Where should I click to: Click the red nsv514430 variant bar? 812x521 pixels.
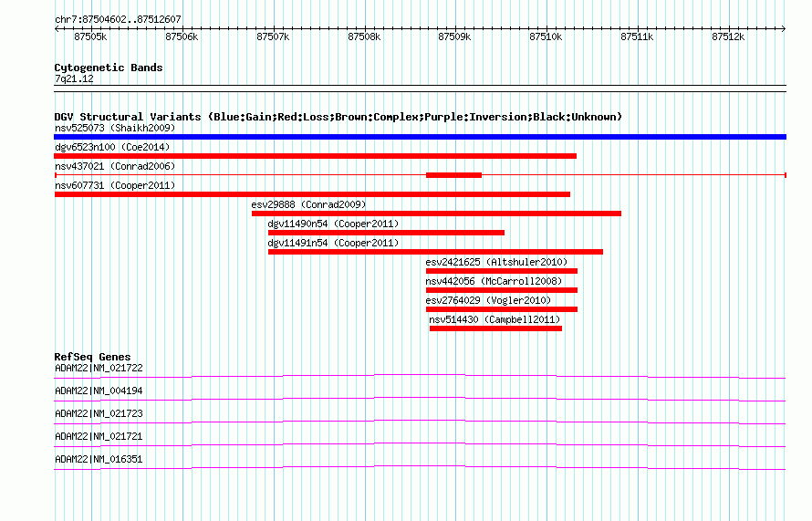coord(495,328)
